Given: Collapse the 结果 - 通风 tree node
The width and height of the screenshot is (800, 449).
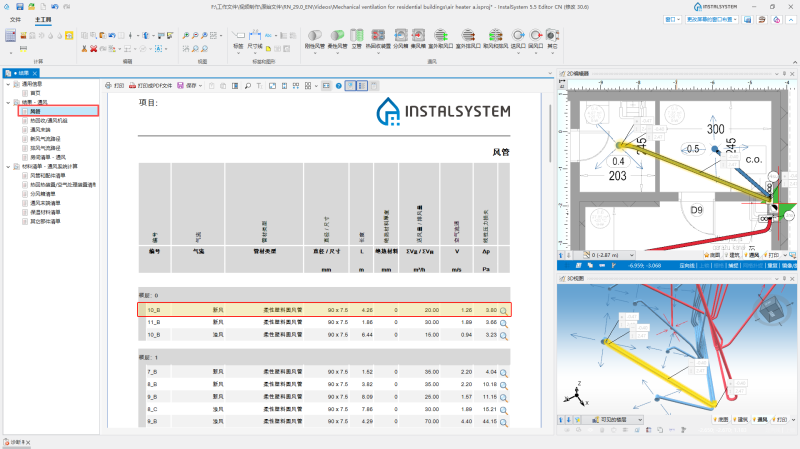Looking at the screenshot, I should (8, 102).
